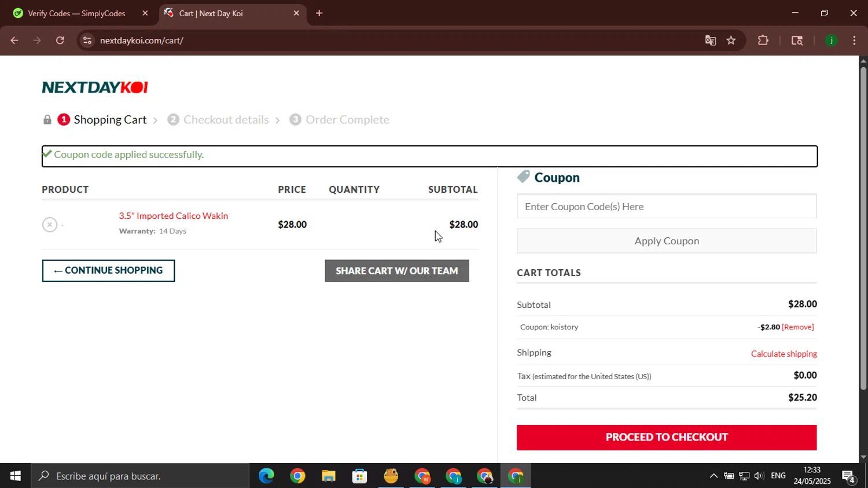Open File Explorer from taskbar
The image size is (868, 488).
[x=329, y=476]
